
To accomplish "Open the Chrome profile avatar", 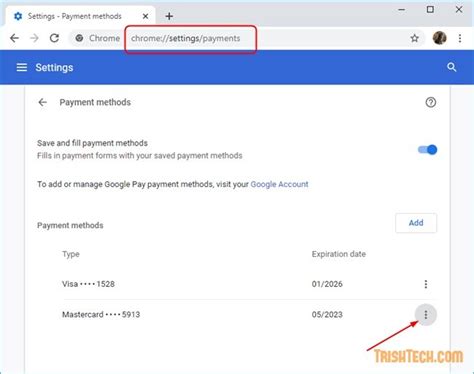I will coord(439,38).
